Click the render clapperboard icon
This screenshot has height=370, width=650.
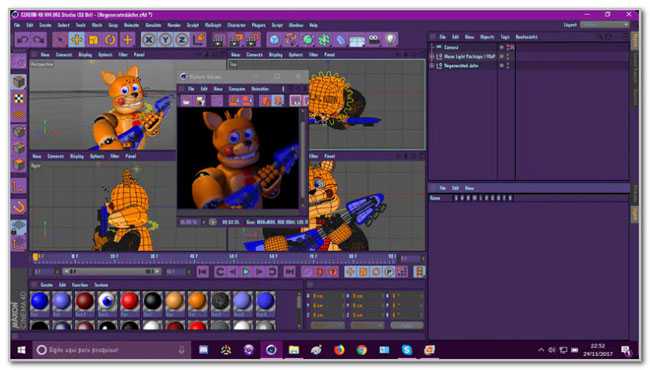click(218, 40)
